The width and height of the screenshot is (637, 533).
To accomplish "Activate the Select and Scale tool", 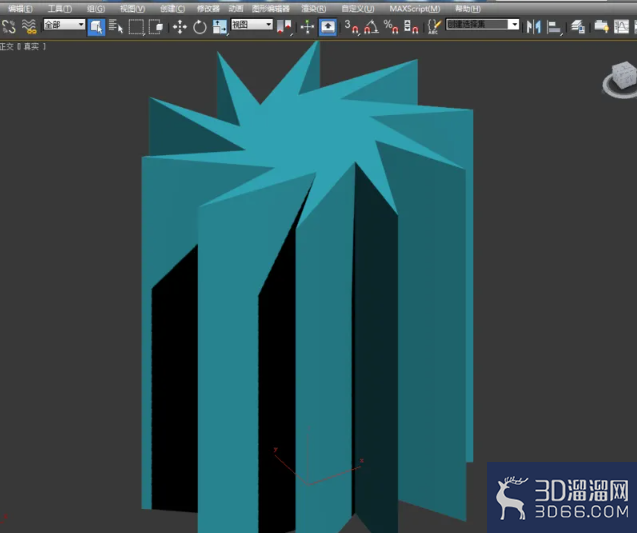I will click(220, 27).
